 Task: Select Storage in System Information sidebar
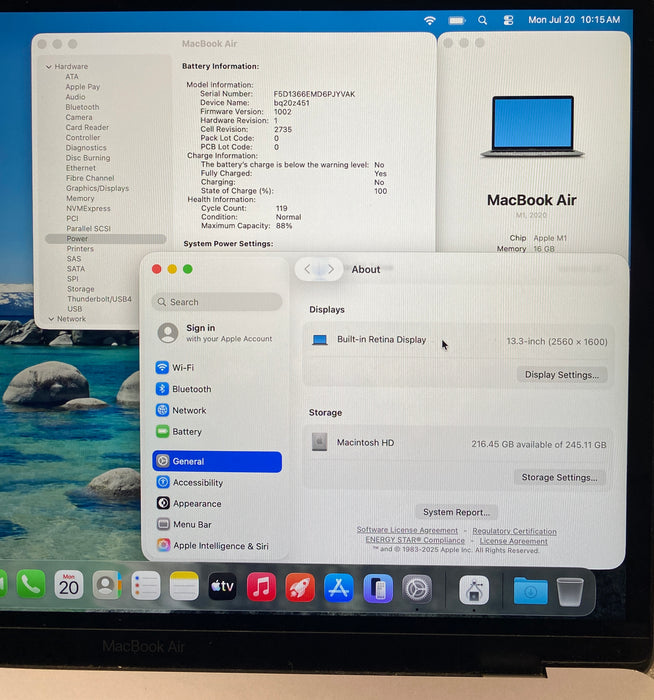tap(81, 289)
